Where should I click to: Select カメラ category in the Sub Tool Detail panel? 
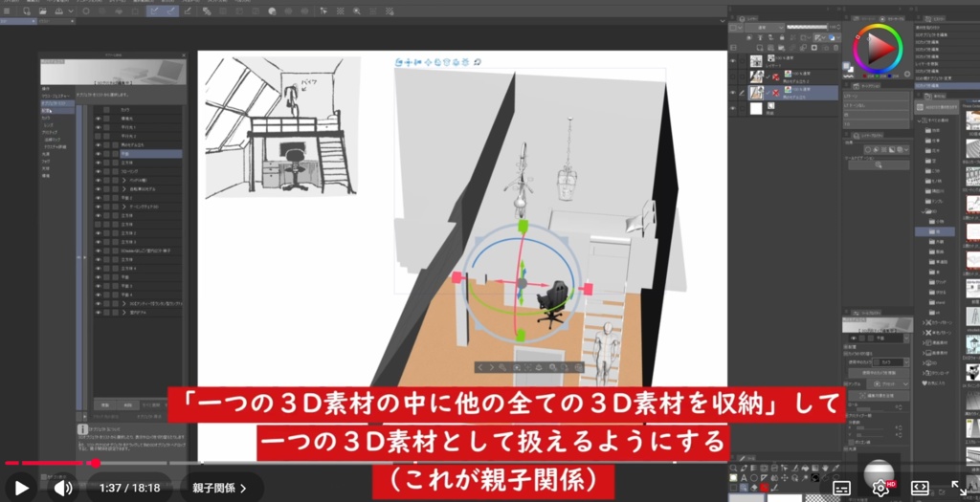[x=46, y=118]
